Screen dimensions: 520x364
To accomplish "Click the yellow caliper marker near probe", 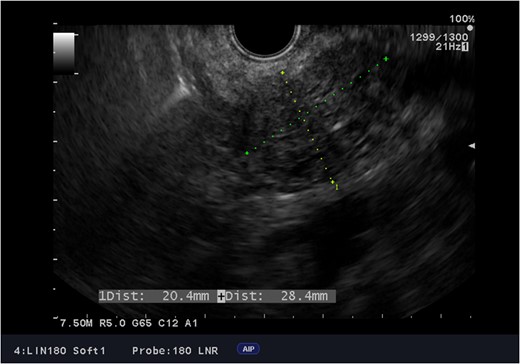I will (283, 72).
